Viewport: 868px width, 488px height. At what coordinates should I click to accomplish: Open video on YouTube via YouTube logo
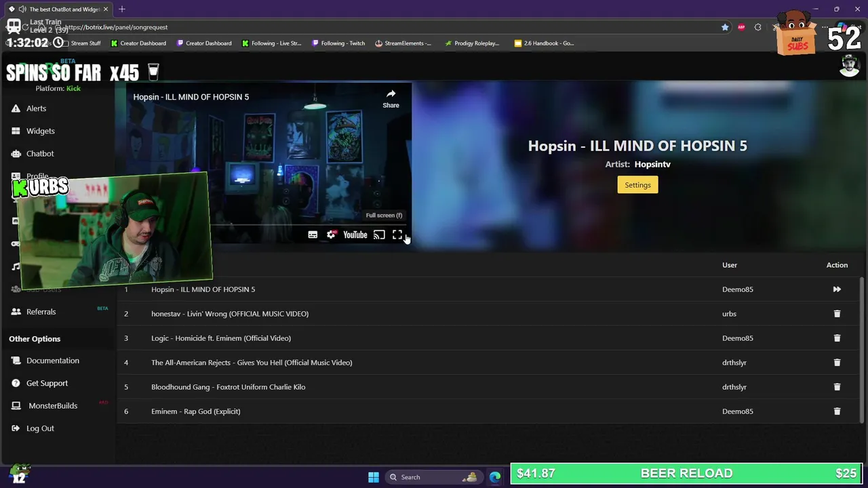355,235
